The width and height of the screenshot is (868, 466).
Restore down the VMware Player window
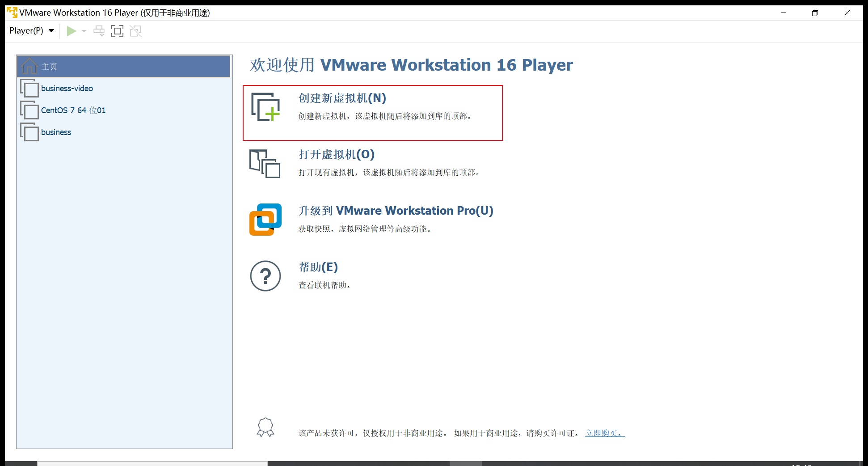tap(815, 13)
